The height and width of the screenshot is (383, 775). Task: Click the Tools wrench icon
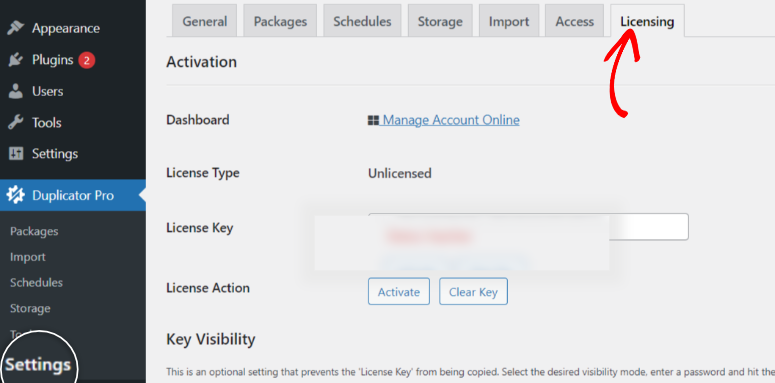[16, 123]
